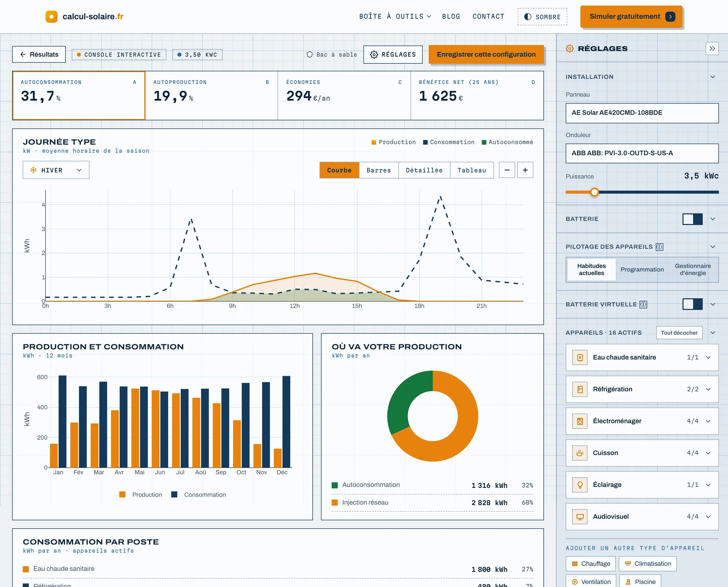Select Gestionnaire d'énergie pilotage mode
Screen dimensions: 728x587
692,269
